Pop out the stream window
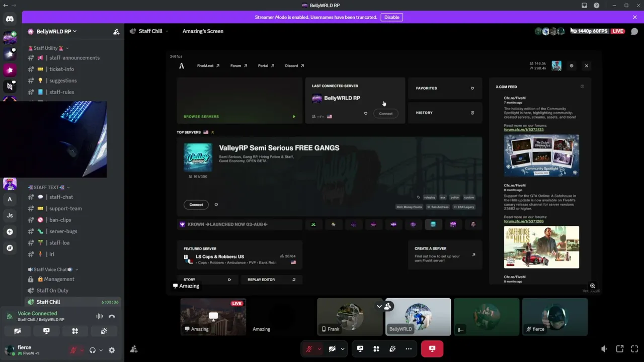 (620, 349)
